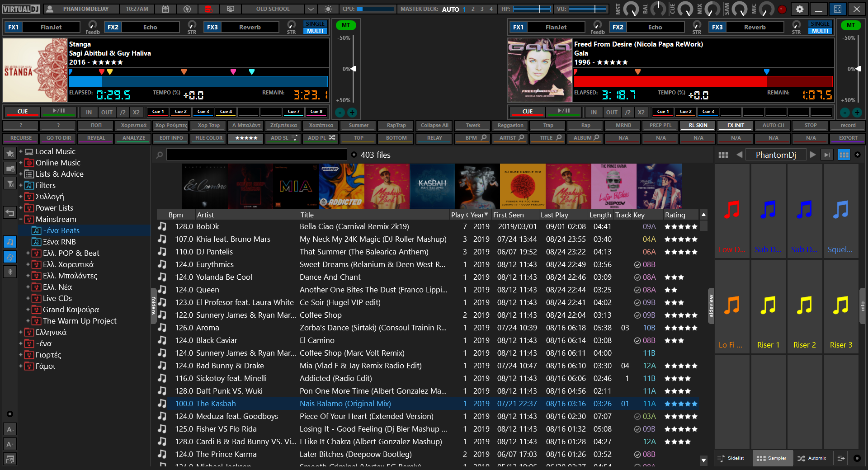Toggle the music files note filter icon
Viewport: 868px width, 470px height.
coord(9,242)
